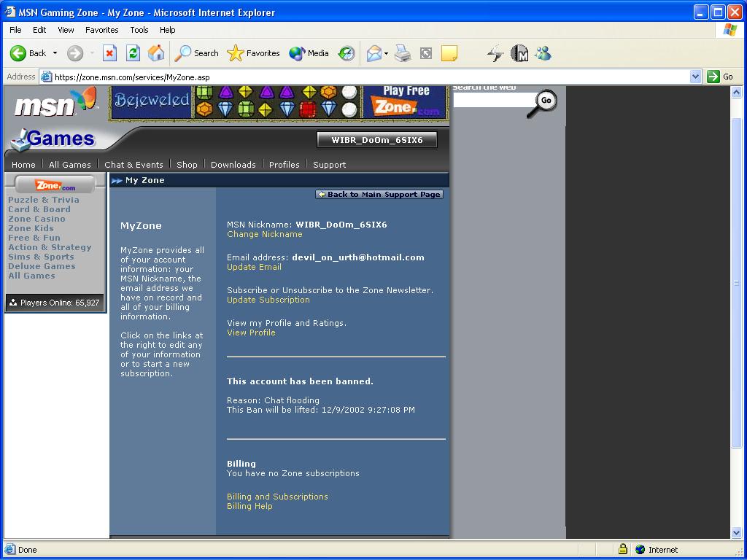Click the vertical scrollbar down arrow
747x560 pixels.
tap(737, 533)
